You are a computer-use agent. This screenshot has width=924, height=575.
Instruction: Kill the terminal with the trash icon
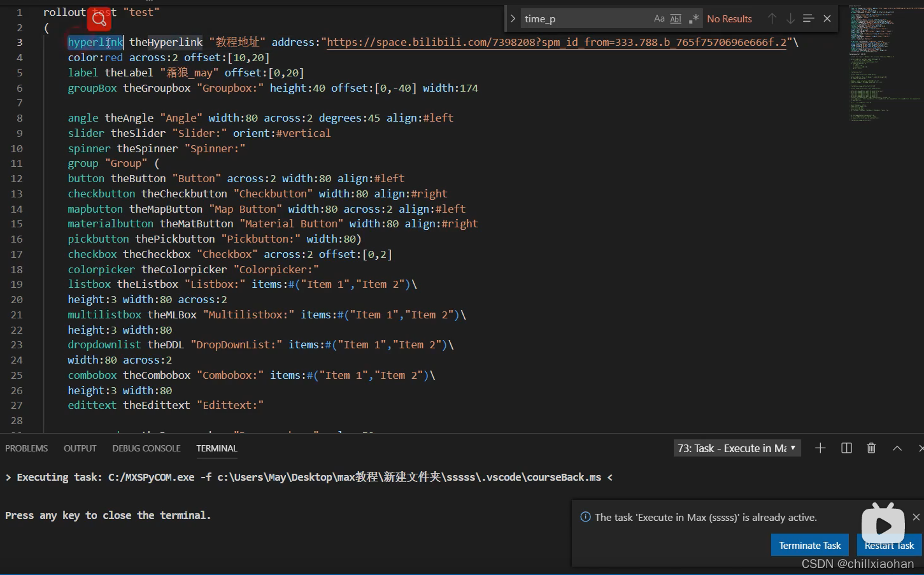(x=871, y=448)
